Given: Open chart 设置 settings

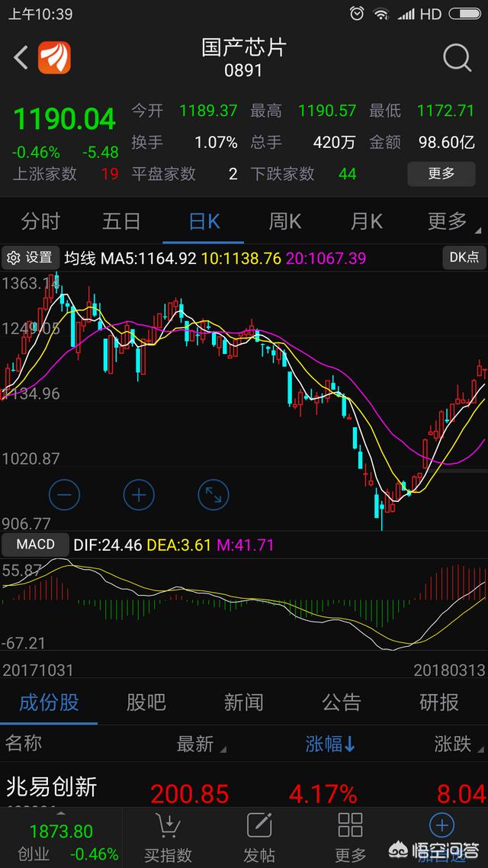Looking at the screenshot, I should 30,258.
